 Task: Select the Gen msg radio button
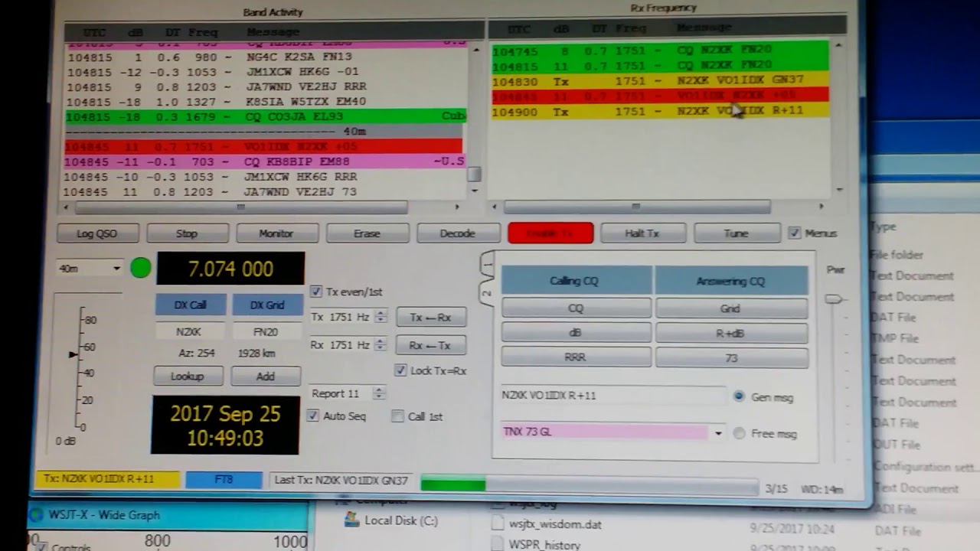pyautogui.click(x=739, y=396)
